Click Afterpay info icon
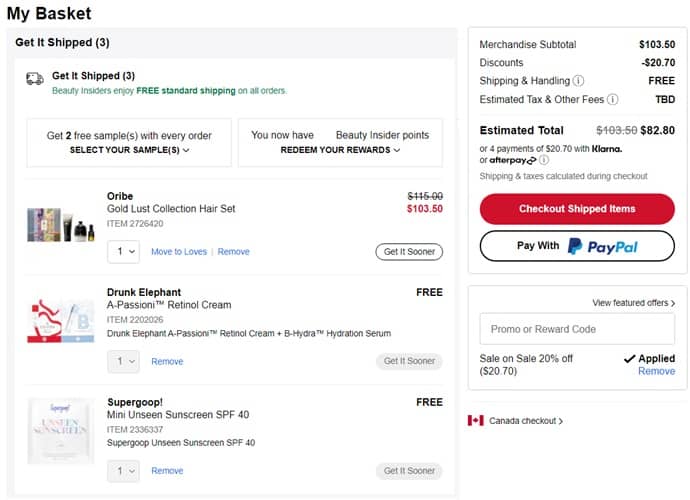690x500 pixels. [544, 160]
